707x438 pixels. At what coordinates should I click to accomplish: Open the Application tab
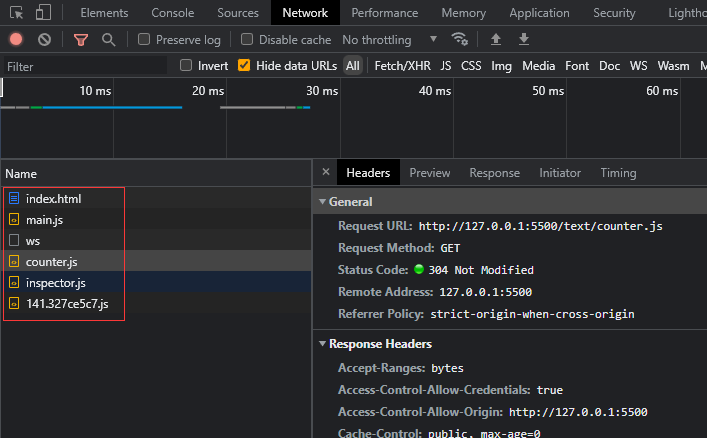tap(539, 13)
